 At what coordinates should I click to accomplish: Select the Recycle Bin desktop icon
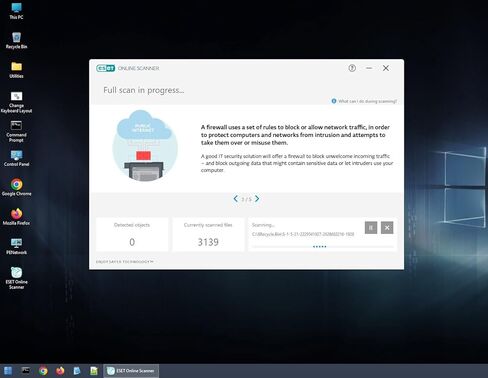(x=16, y=40)
